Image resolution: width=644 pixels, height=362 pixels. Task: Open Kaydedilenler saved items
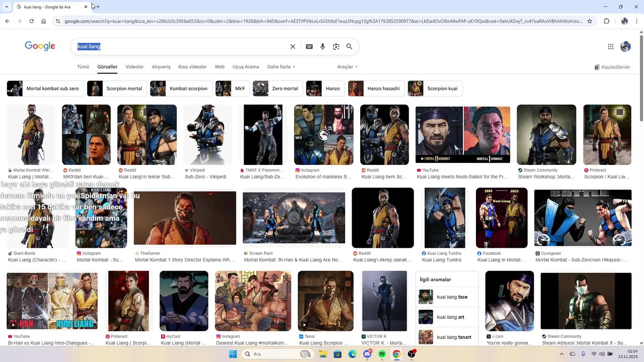[612, 67]
